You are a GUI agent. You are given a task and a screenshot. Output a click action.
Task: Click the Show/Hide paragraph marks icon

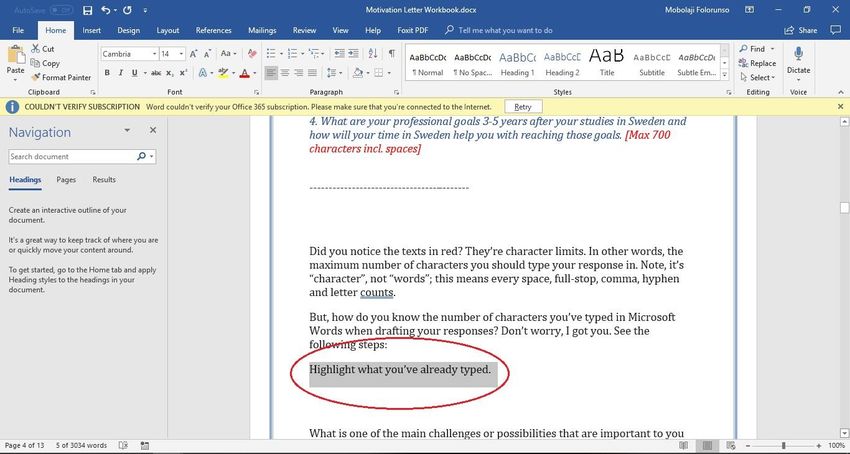[391, 54]
